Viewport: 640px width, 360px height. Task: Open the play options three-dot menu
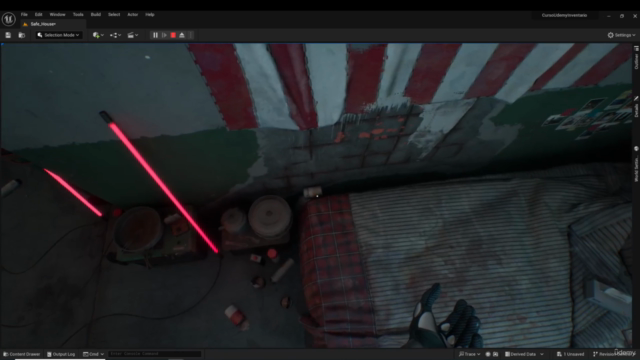191,36
